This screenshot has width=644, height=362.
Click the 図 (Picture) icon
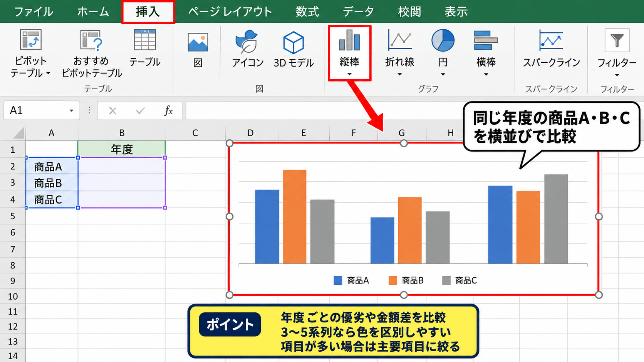point(198,42)
